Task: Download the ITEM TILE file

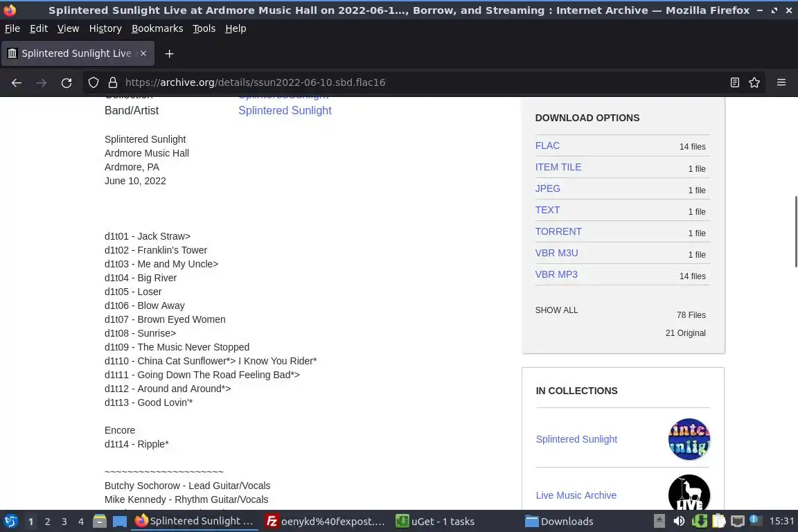Action: (558, 167)
